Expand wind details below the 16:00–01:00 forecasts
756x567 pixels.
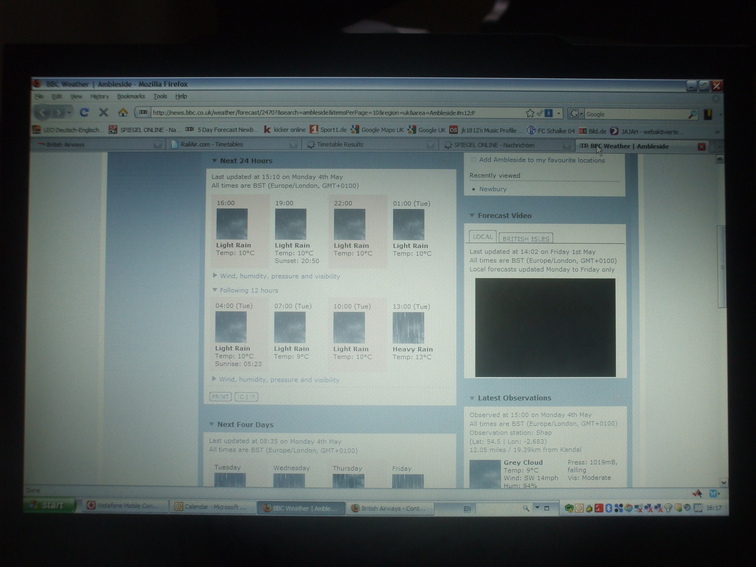click(x=215, y=276)
